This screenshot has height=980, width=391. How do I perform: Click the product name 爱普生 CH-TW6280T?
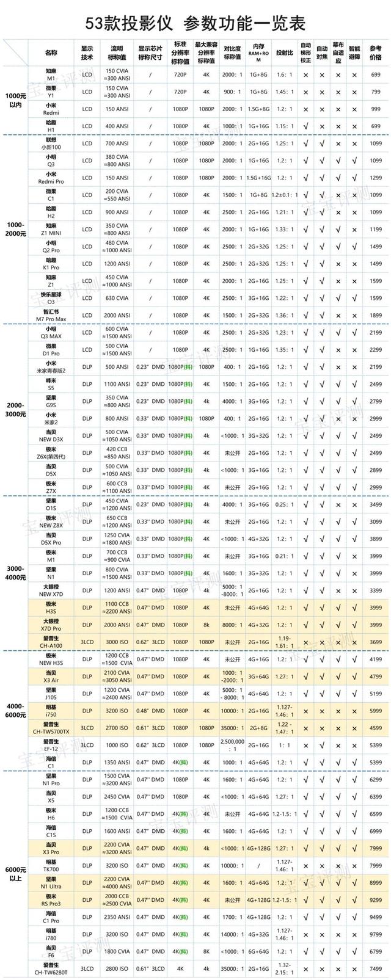point(51,968)
